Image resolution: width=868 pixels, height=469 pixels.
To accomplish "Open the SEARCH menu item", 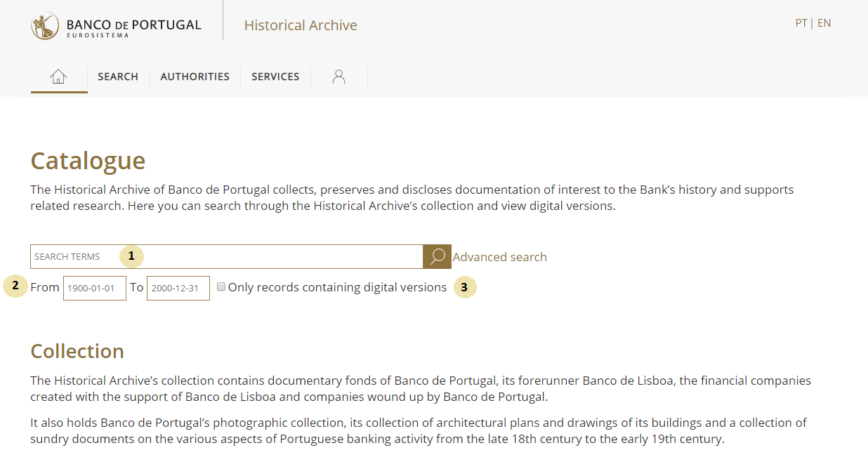I will tap(118, 77).
